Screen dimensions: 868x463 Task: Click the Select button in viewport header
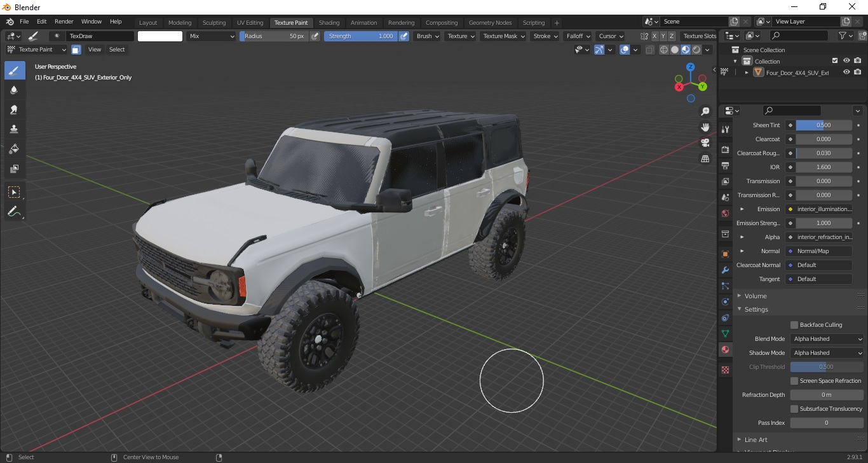tap(117, 50)
